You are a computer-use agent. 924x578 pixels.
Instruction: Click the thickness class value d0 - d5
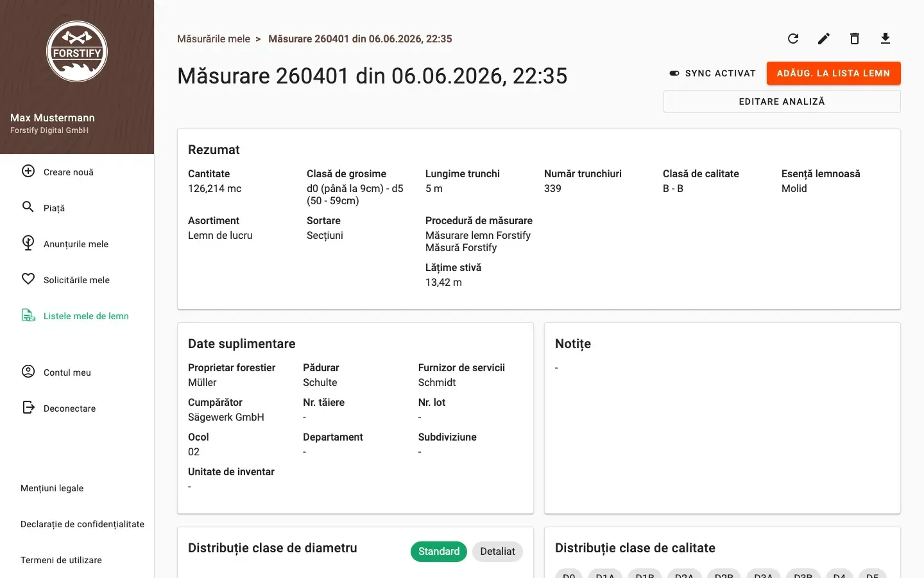tap(355, 195)
